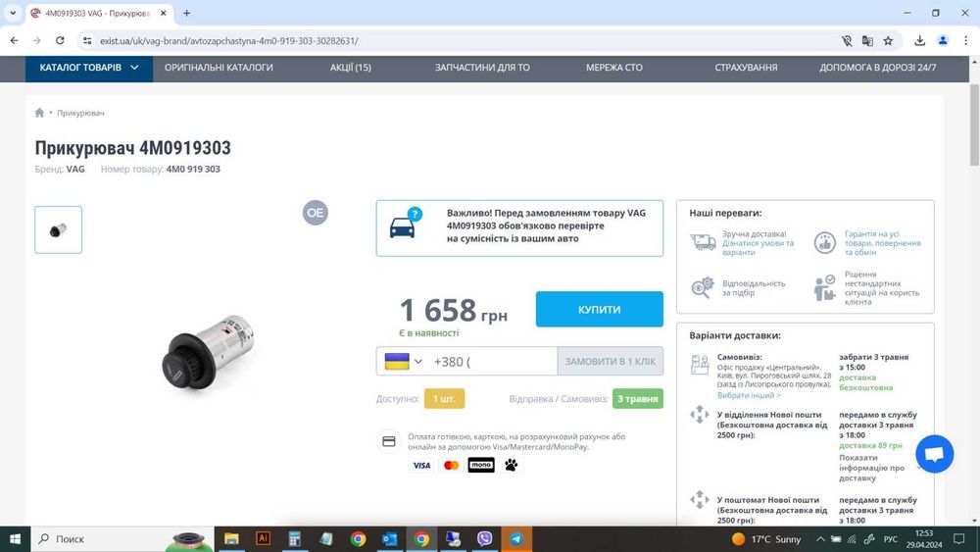Open a new browser tab
The image size is (980, 552).
point(186,13)
